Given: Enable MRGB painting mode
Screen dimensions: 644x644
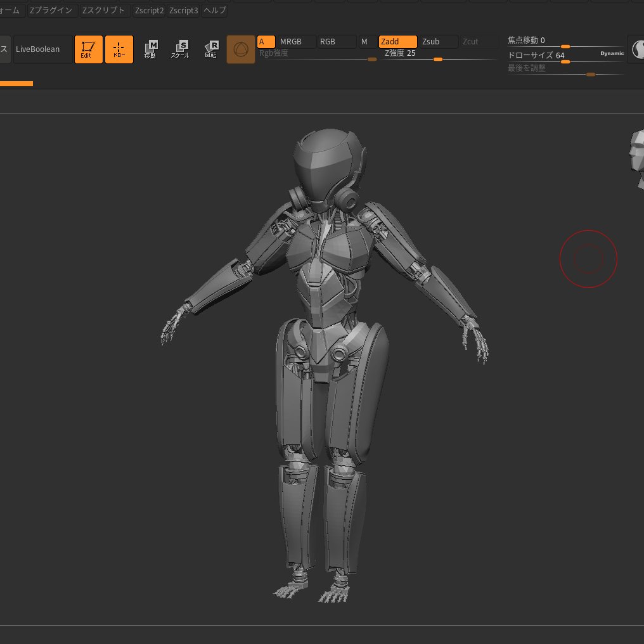Looking at the screenshot, I should tap(297, 41).
